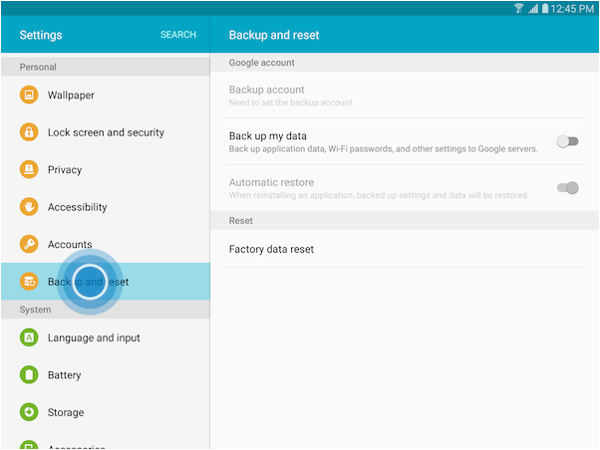Open Language and input settings
Image resolution: width=600 pixels, height=450 pixels.
tap(106, 338)
